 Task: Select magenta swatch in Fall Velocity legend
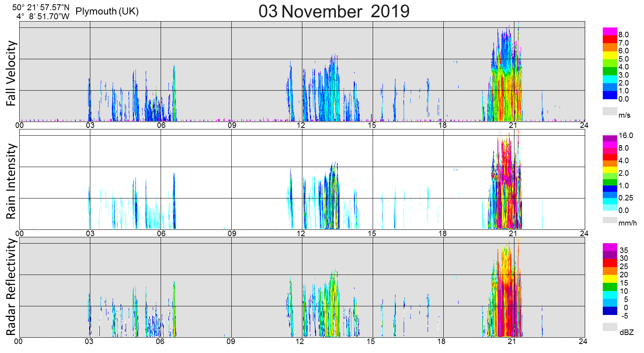click(x=610, y=31)
